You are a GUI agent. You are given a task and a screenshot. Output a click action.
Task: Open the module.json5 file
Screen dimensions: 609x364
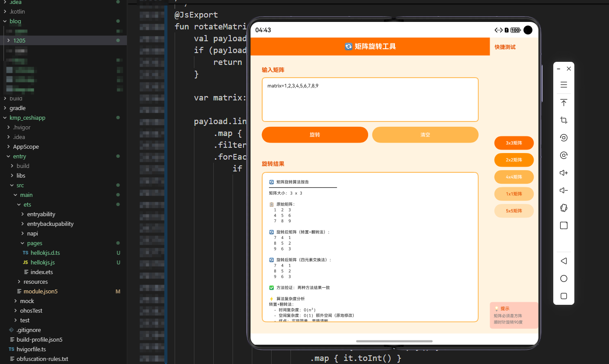(40, 291)
